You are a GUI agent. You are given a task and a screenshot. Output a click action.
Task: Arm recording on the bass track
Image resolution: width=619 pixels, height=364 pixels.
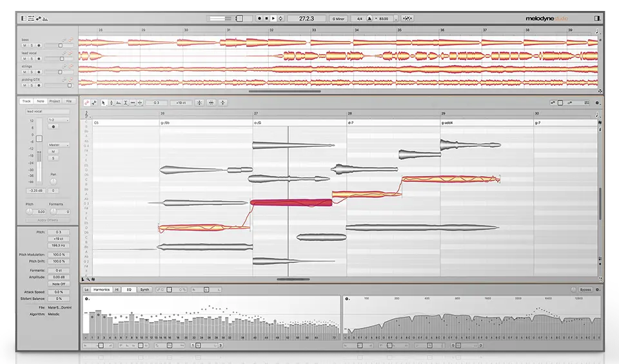pos(39,45)
